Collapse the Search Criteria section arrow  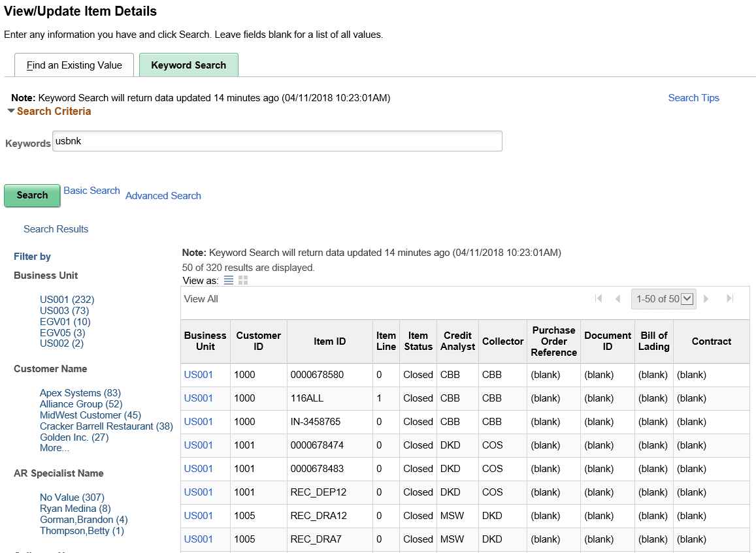tap(10, 111)
